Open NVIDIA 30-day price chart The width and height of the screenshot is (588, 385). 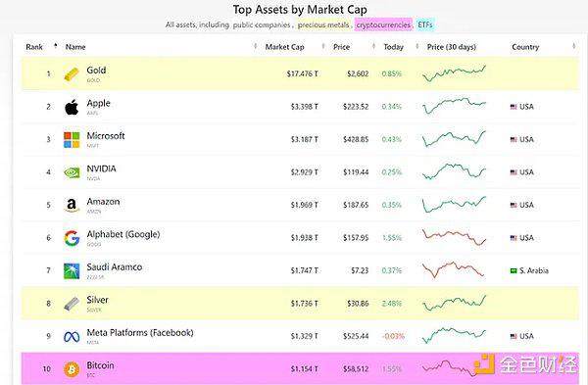point(454,171)
